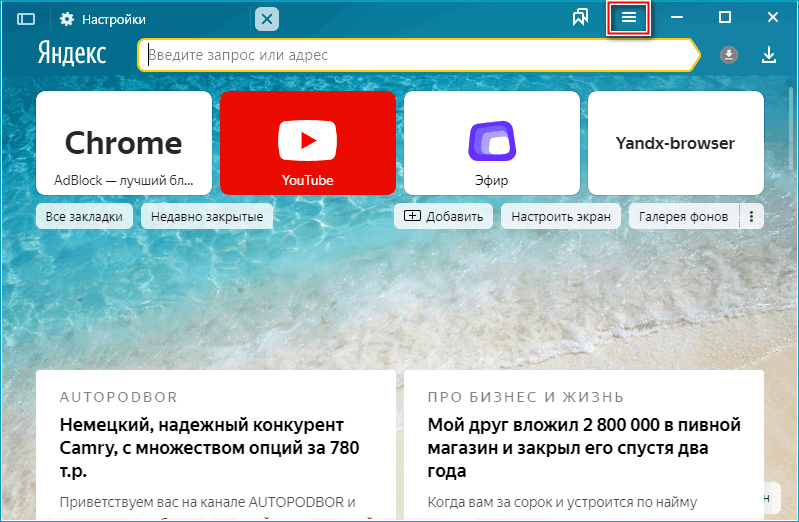The image size is (799, 522).
Task: Click the gear icon on Настройки tab
Action: coord(67,19)
